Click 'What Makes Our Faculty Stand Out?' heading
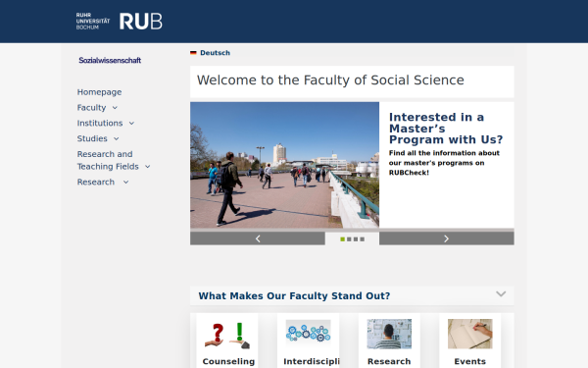The width and height of the screenshot is (588, 368). pos(294,296)
